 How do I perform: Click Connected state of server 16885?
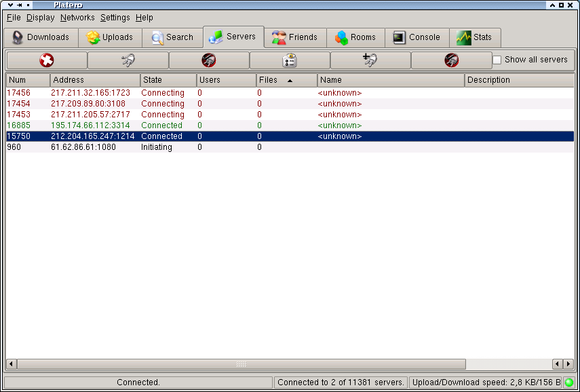click(x=161, y=125)
